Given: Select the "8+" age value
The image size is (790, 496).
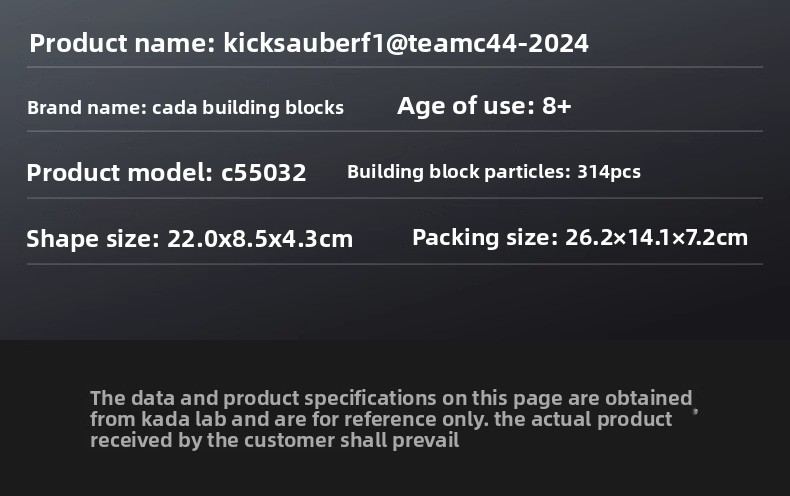Looking at the screenshot, I should [x=556, y=106].
